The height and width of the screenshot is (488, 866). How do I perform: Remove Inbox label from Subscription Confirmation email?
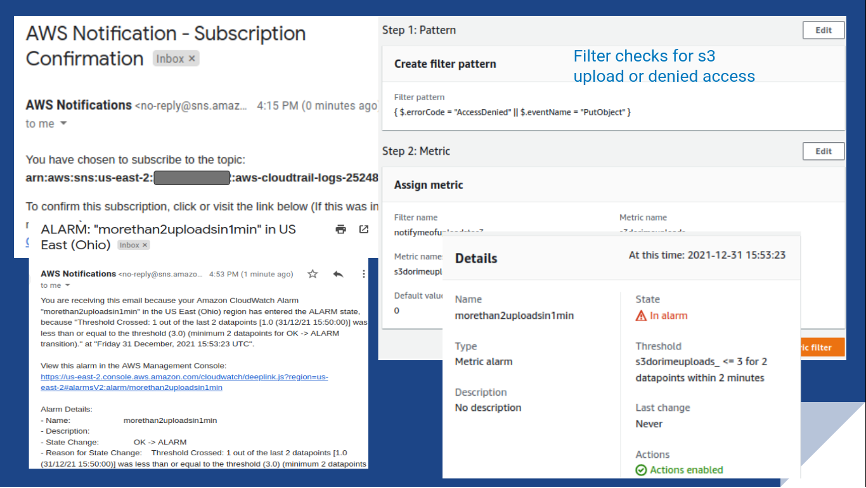(192, 59)
